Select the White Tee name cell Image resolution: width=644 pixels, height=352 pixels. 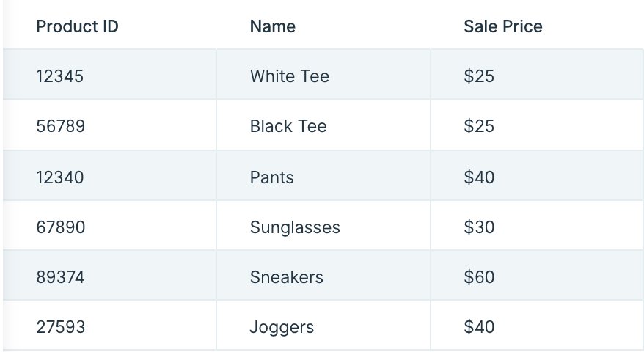(323, 74)
